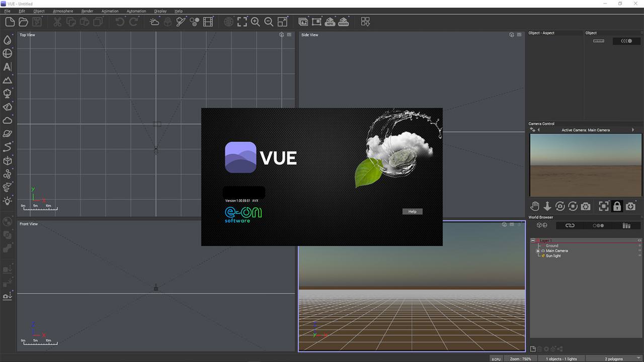
Task: Click the camera snapshot icon in Camera Control
Action: [x=586, y=206]
